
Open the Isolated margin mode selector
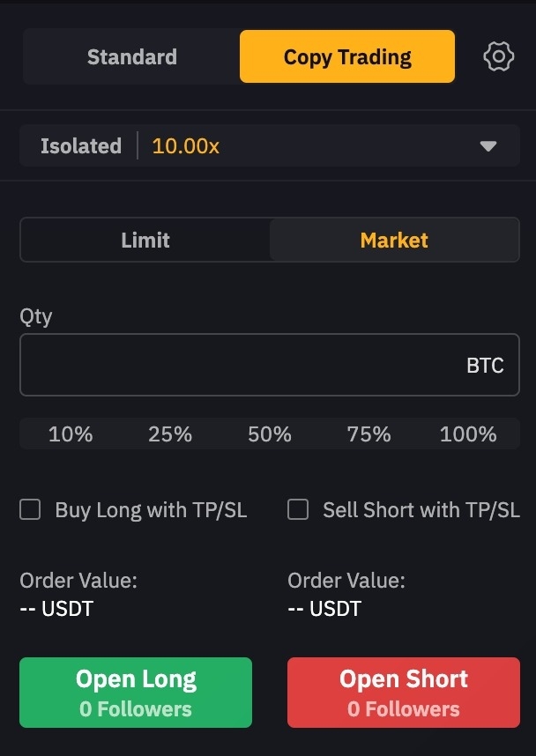[79, 146]
